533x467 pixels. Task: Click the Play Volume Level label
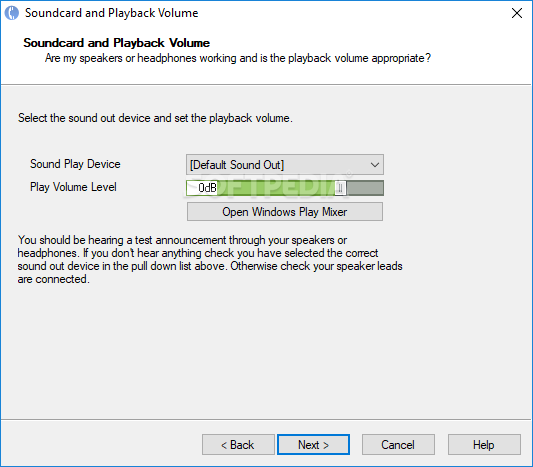coord(73,187)
